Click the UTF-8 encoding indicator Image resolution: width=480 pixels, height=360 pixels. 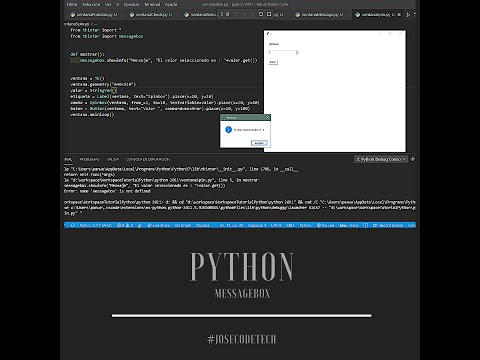[276, 226]
